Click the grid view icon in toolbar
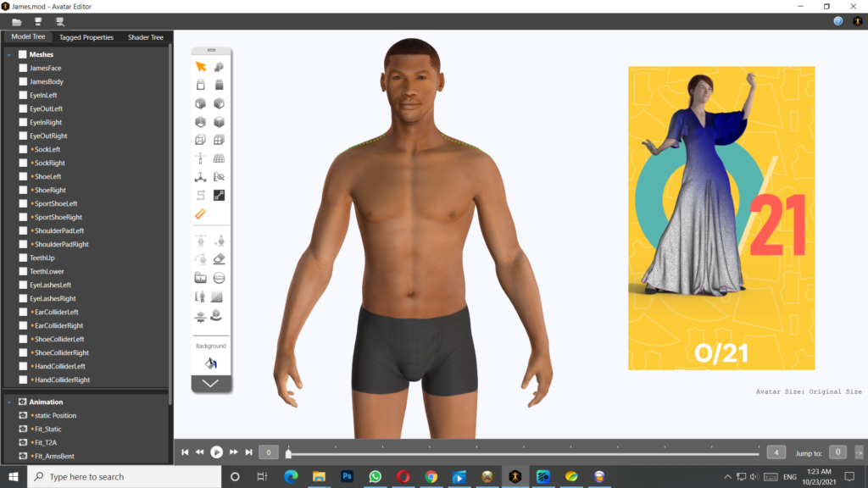This screenshot has width=868, height=488. click(219, 158)
